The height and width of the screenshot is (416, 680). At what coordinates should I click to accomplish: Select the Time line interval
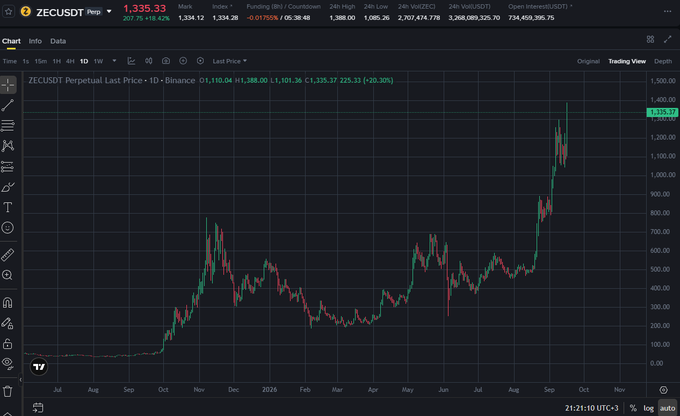click(10, 61)
